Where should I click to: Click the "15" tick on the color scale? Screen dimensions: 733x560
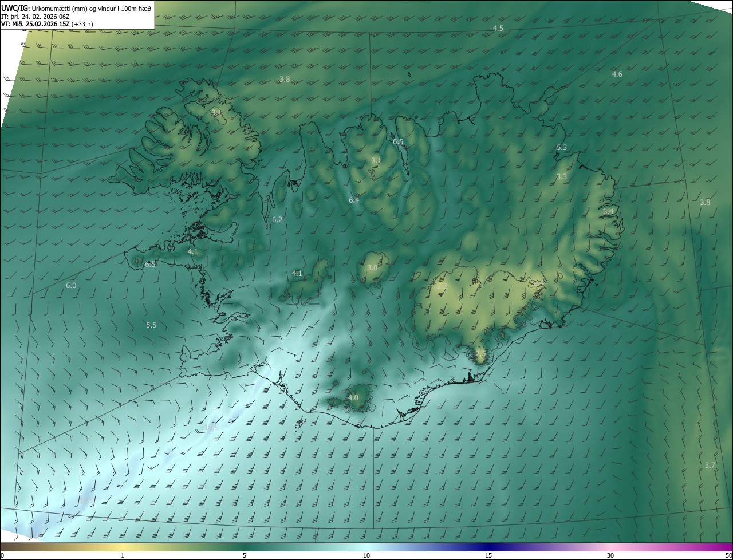tap(488, 555)
